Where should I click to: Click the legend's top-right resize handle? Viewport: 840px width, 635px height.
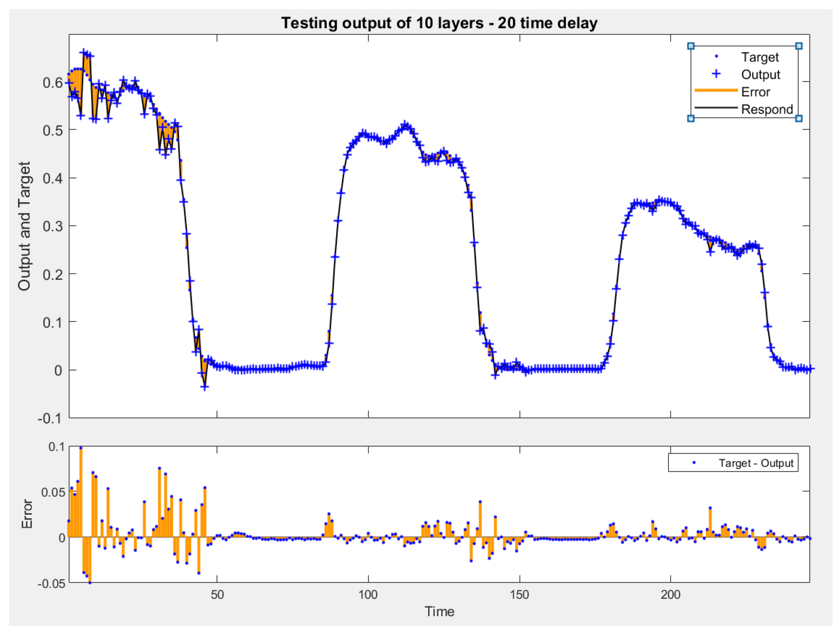(799, 46)
